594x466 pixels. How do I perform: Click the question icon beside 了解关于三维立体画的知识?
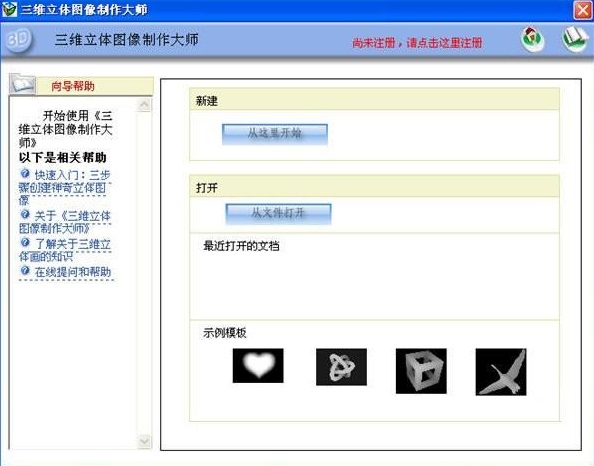click(25, 242)
